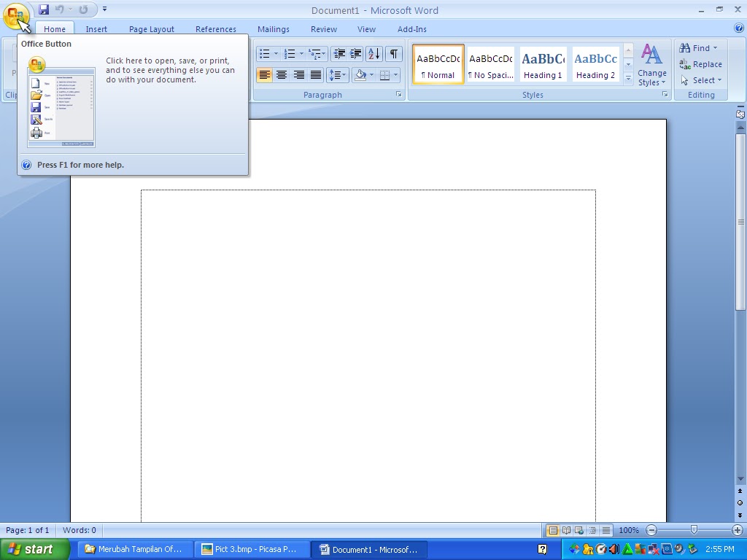Switch to the Page Layout tab
747x560 pixels.
(x=152, y=29)
